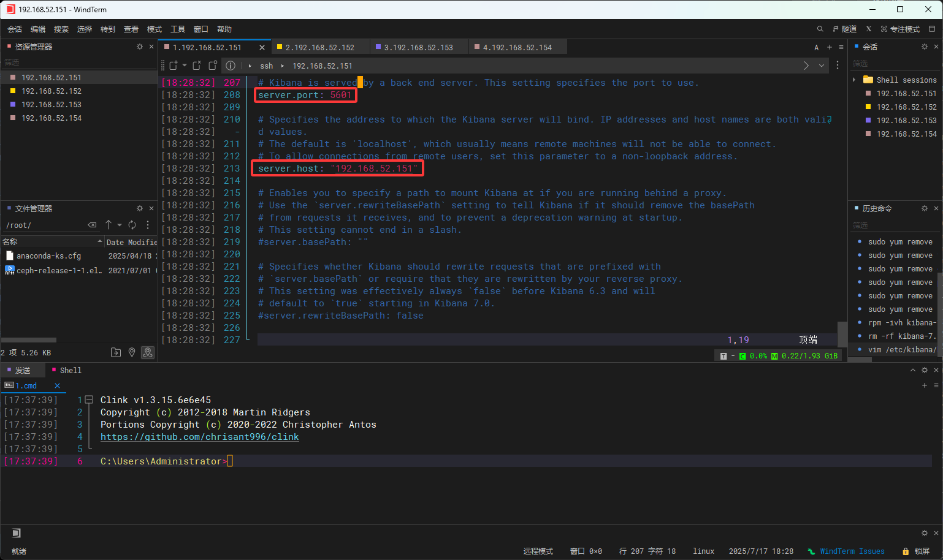Open a new session tab with the plus icon
The height and width of the screenshot is (560, 943).
(x=828, y=47)
